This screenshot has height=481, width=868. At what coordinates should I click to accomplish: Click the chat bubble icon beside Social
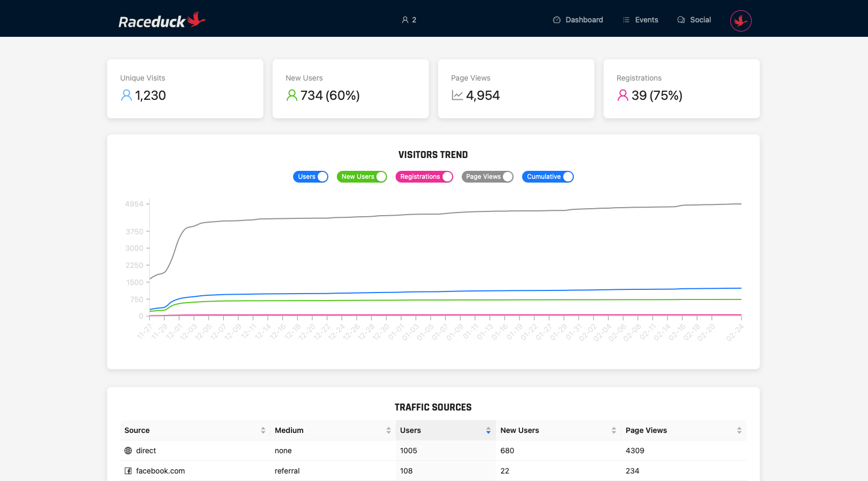(x=681, y=19)
